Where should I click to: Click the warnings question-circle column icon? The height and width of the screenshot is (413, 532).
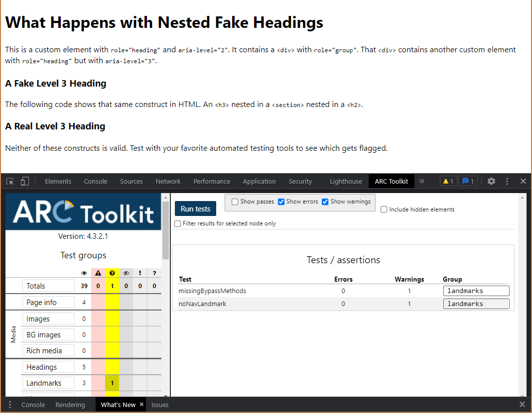112,273
